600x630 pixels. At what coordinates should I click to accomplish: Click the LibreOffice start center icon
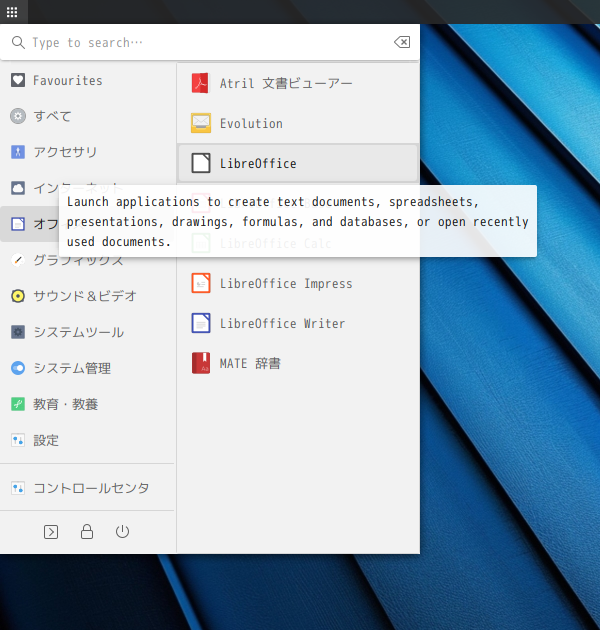pyautogui.click(x=201, y=163)
